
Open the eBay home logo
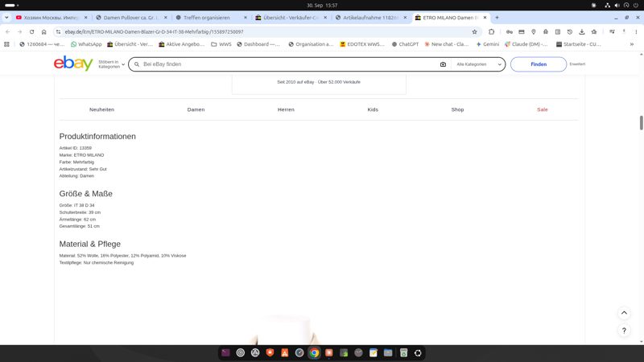(x=73, y=64)
